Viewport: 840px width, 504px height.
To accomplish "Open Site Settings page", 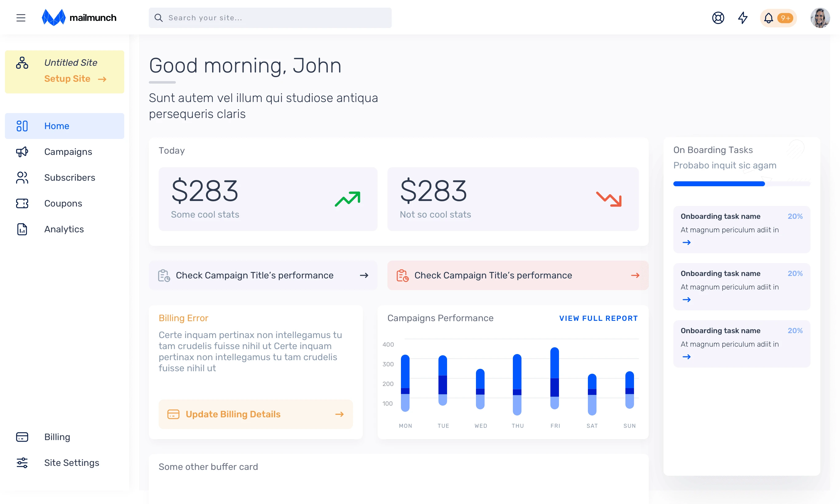I will pyautogui.click(x=71, y=463).
